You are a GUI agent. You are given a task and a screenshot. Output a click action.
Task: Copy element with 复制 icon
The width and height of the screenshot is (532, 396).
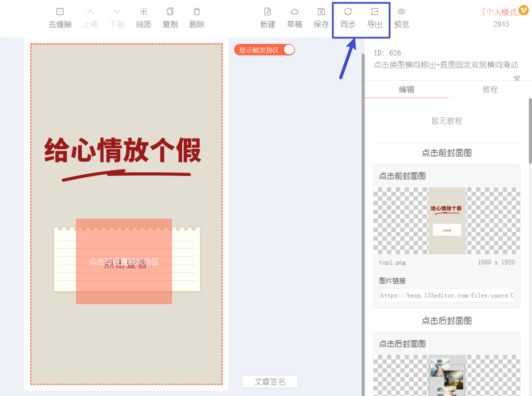(x=170, y=12)
